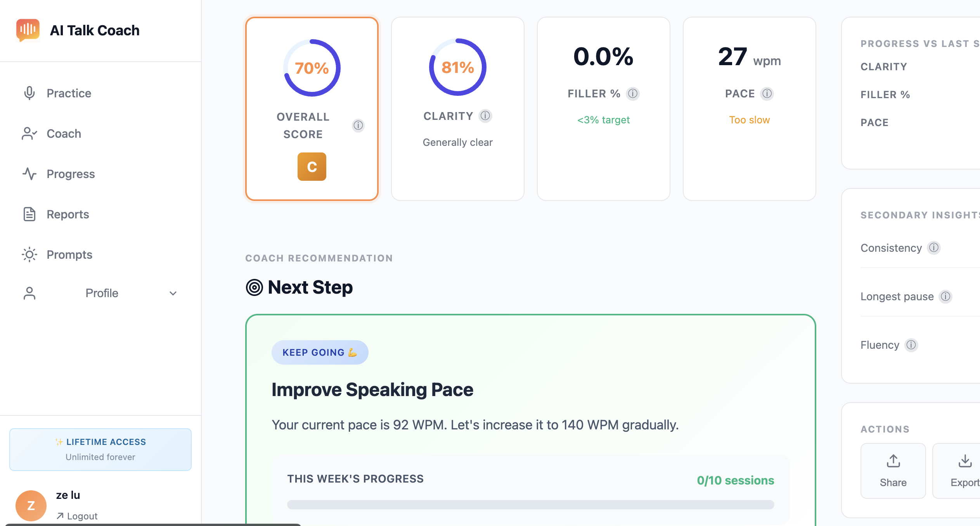980x526 pixels.
Task: Click the Fluency info icon
Action: point(912,345)
